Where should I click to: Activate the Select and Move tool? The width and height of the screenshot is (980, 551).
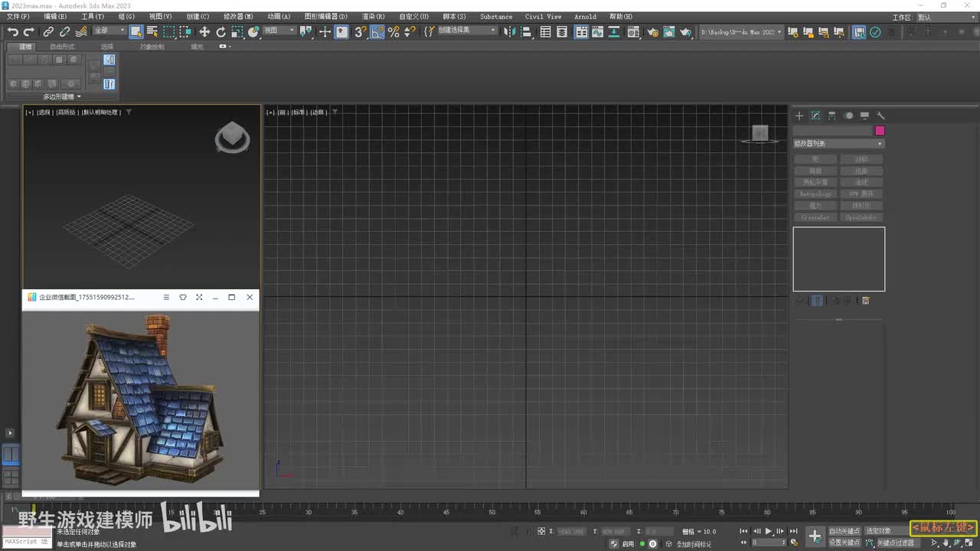pyautogui.click(x=204, y=32)
